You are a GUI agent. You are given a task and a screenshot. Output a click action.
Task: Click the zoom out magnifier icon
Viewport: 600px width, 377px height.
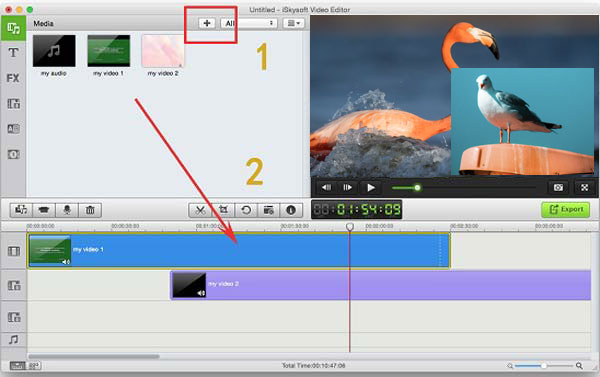point(510,366)
